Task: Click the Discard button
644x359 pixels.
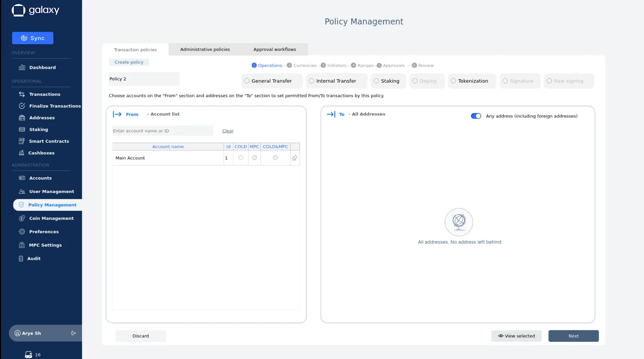Action: (x=141, y=336)
